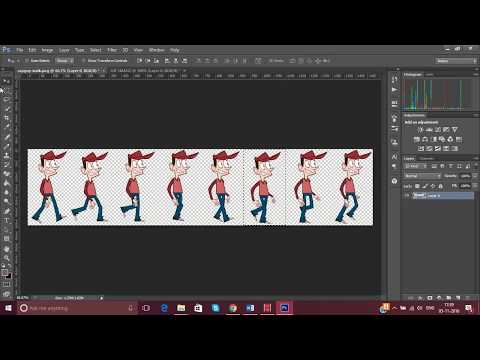Open the Auto-Select Group dropdown
Viewport: 480px width, 360px height.
64,61
